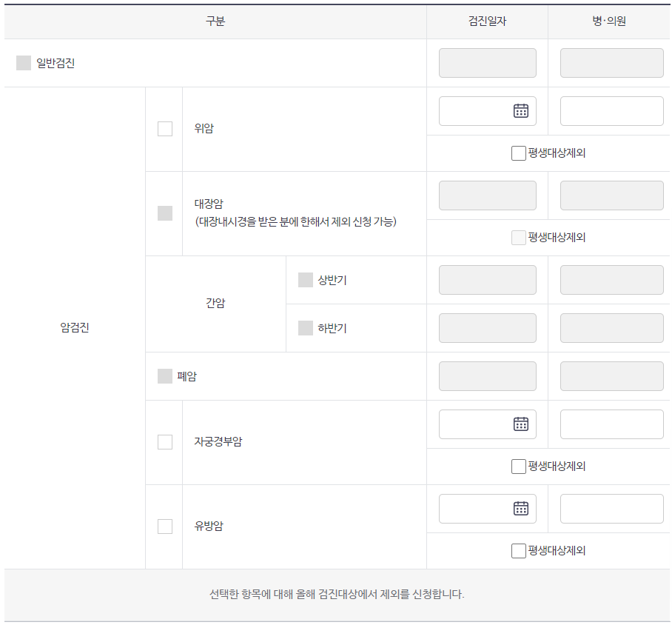
Task: Click the 대장암 exam date field
Action: pyautogui.click(x=488, y=195)
